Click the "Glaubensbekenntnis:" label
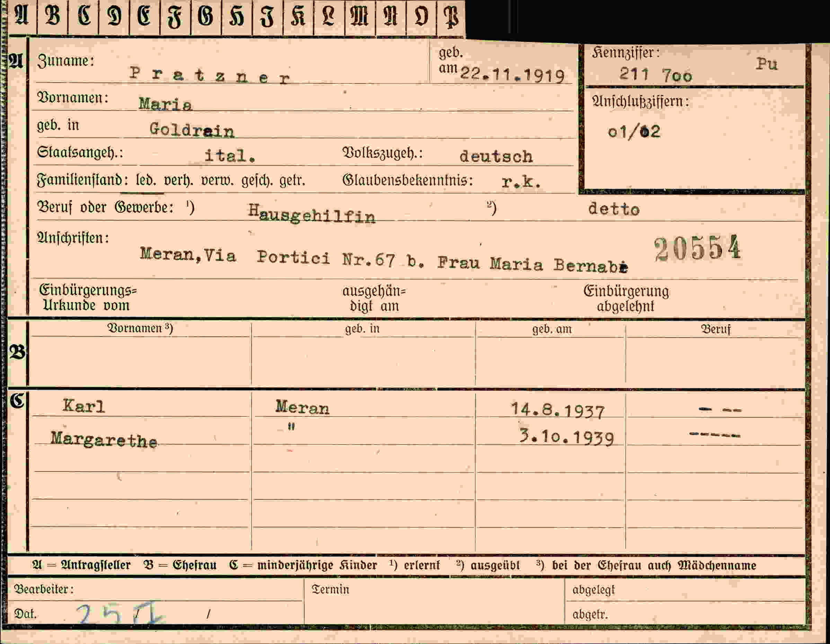This screenshot has height=644, width=830. point(408,180)
